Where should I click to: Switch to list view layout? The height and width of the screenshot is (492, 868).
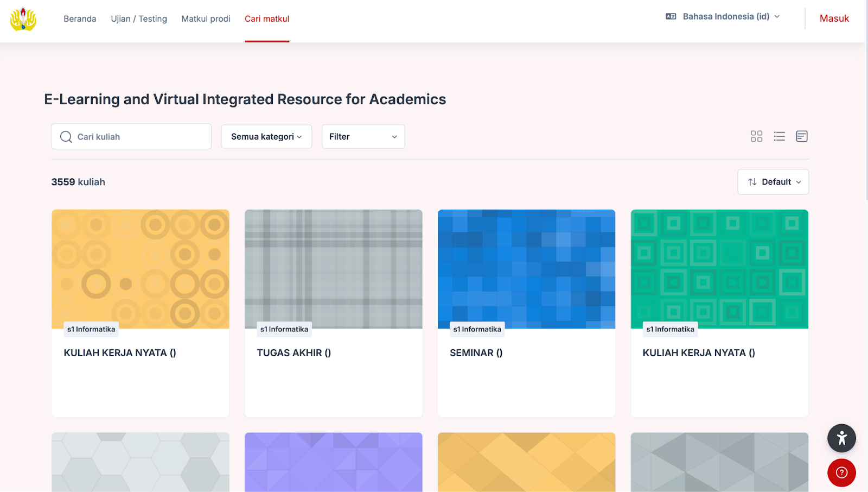tap(779, 136)
